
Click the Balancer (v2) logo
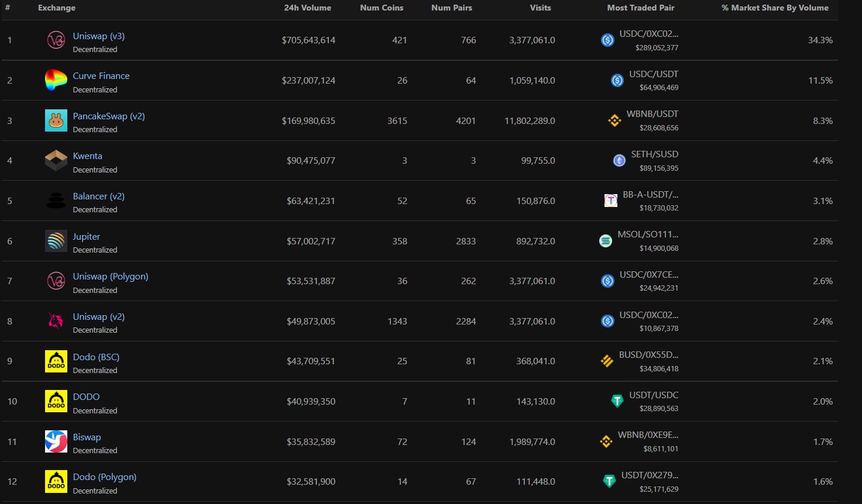click(x=56, y=201)
